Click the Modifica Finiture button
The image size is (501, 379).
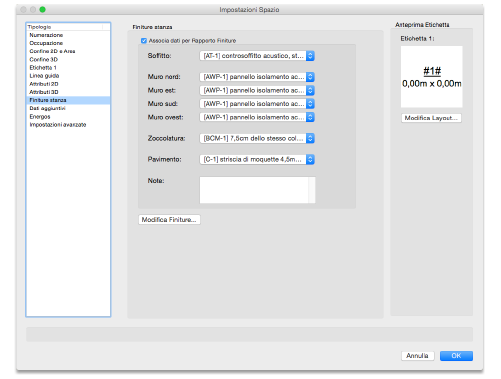coord(169,220)
